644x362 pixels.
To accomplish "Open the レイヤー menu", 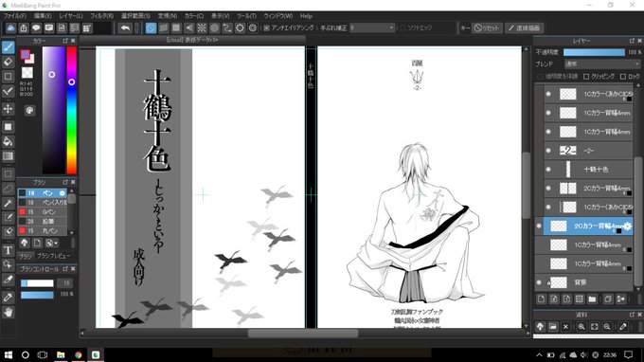I will [71, 16].
